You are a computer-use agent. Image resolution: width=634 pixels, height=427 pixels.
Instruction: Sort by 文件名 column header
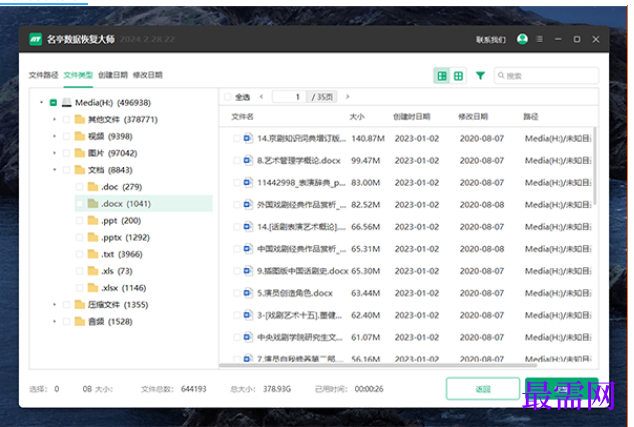pos(242,116)
